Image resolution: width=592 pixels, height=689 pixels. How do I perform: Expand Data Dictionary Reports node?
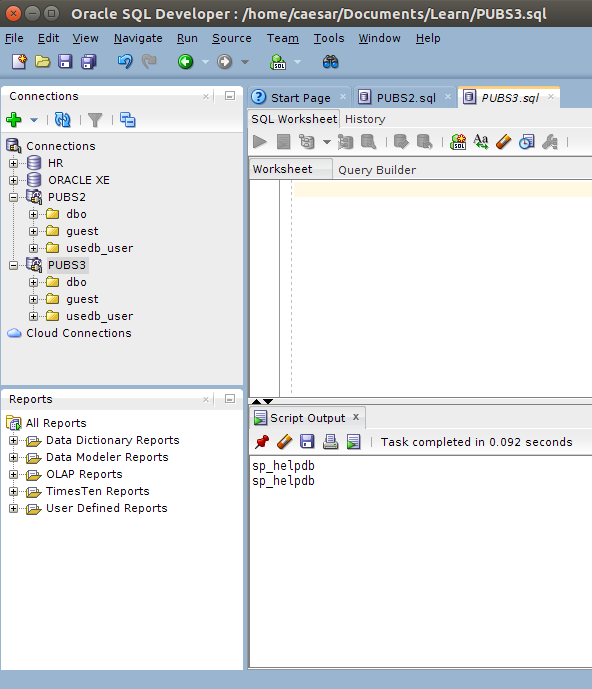[14, 440]
